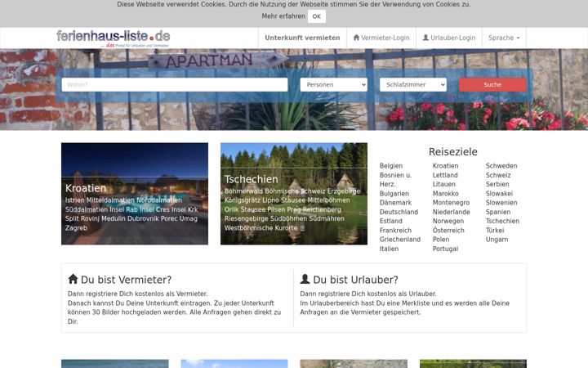This screenshot has width=588, height=368.
Task: Click the Du bist Urlauber? heading
Action: [350, 280]
